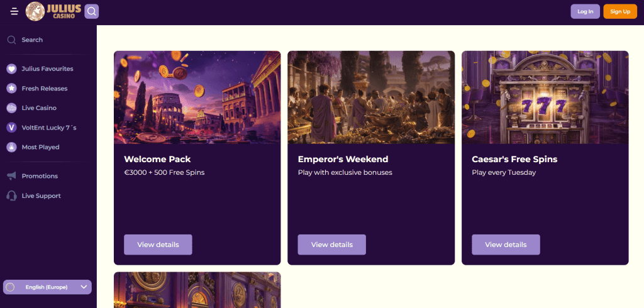View details of the Welcome Pack
Screen dimensions: 644x308
[x=158, y=245]
